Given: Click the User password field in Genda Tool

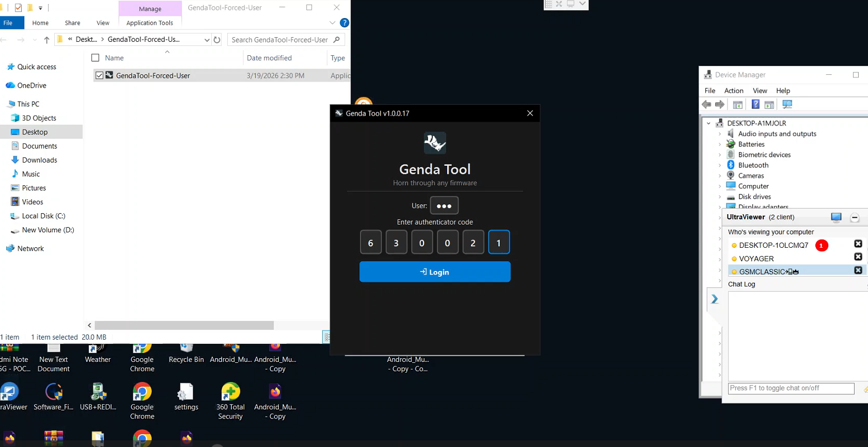Looking at the screenshot, I should 444,205.
